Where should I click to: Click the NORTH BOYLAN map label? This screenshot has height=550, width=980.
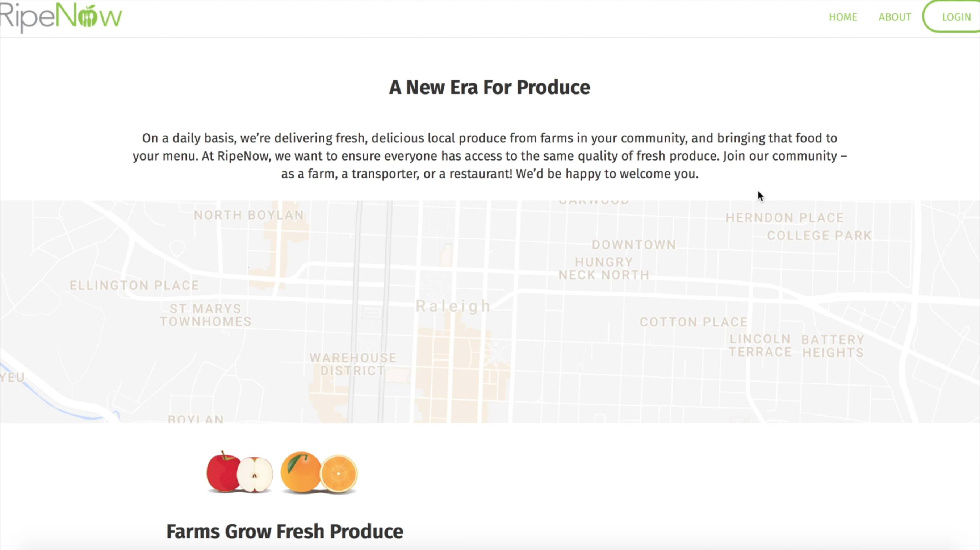coord(249,215)
